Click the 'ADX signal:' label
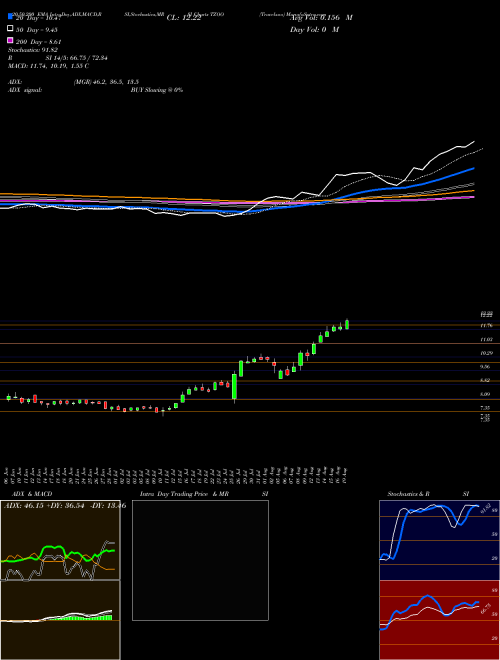The height and width of the screenshot is (660, 500). [x=25, y=90]
